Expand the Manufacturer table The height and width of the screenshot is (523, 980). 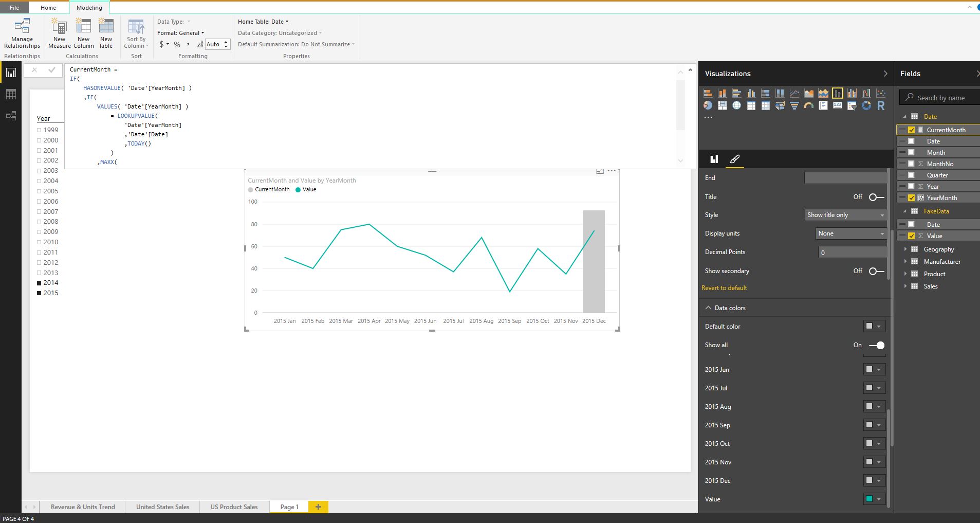pyautogui.click(x=905, y=261)
